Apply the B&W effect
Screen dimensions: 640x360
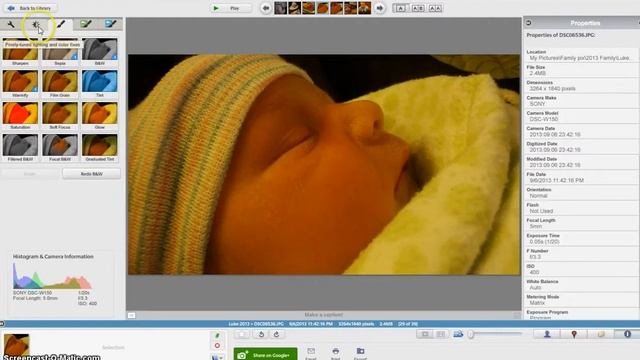(x=100, y=52)
